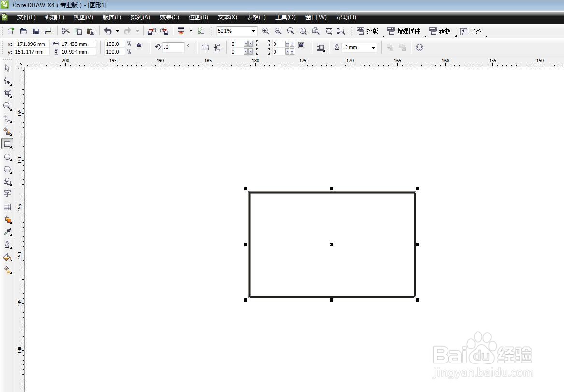The height and width of the screenshot is (392, 564).
Task: Click the Import icon
Action: coord(152,31)
